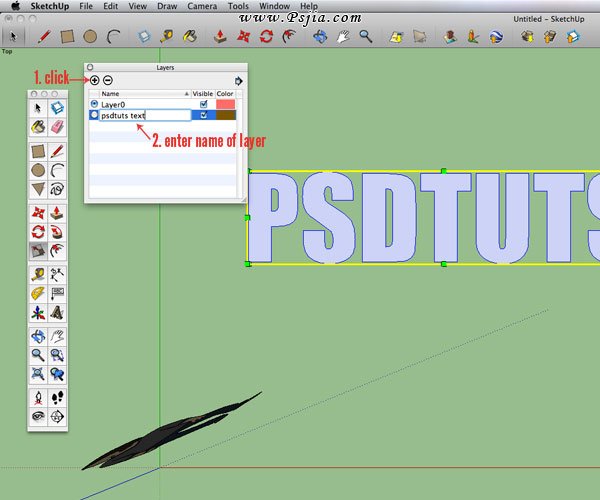Click the Delete Layer minus button

point(108,80)
